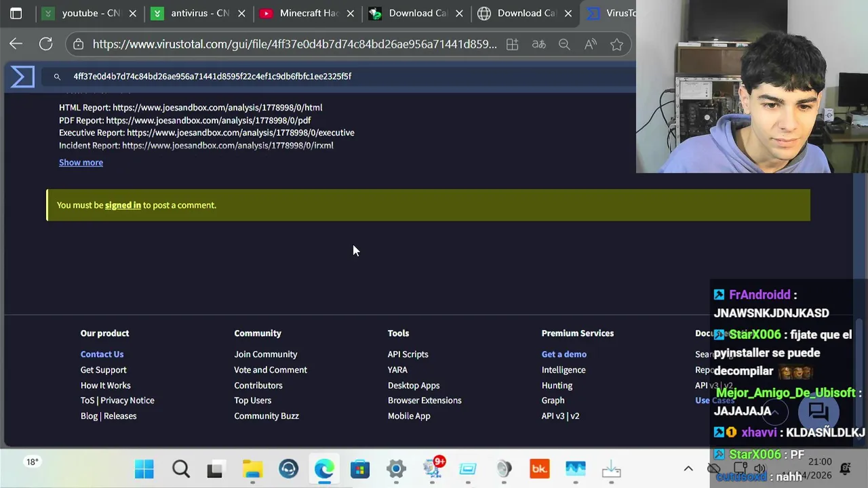Screen dimensions: 868x488
Task: Open Join Community link
Action: click(x=265, y=354)
